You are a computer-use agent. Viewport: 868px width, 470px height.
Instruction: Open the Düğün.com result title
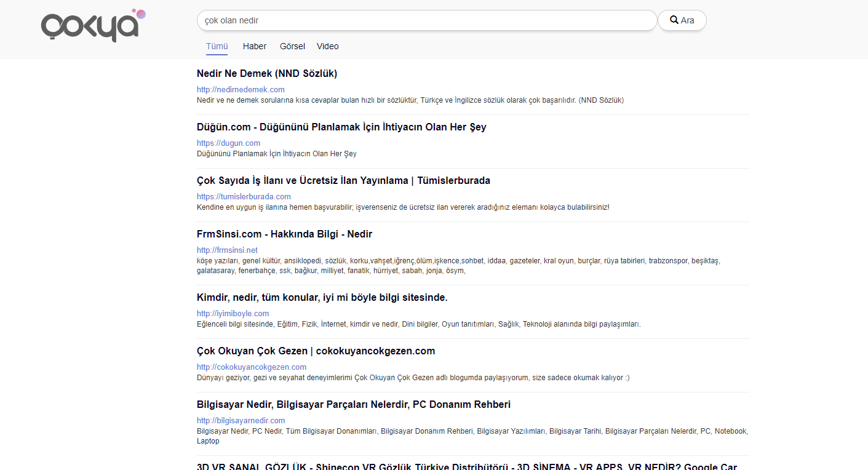coord(341,127)
